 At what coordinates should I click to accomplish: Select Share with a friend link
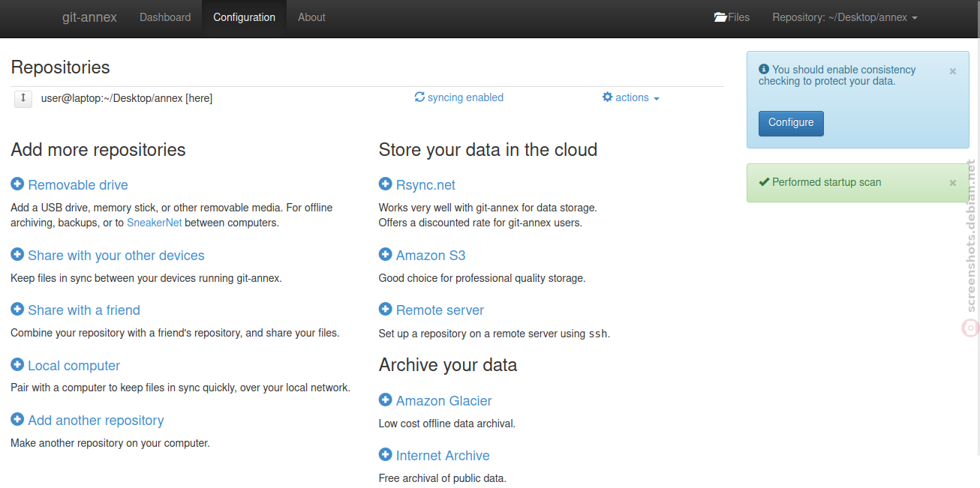click(x=84, y=310)
